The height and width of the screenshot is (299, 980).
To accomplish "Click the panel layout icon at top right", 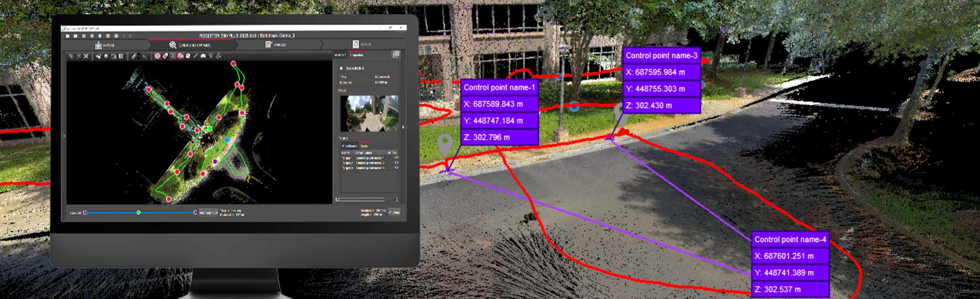I will [x=396, y=55].
